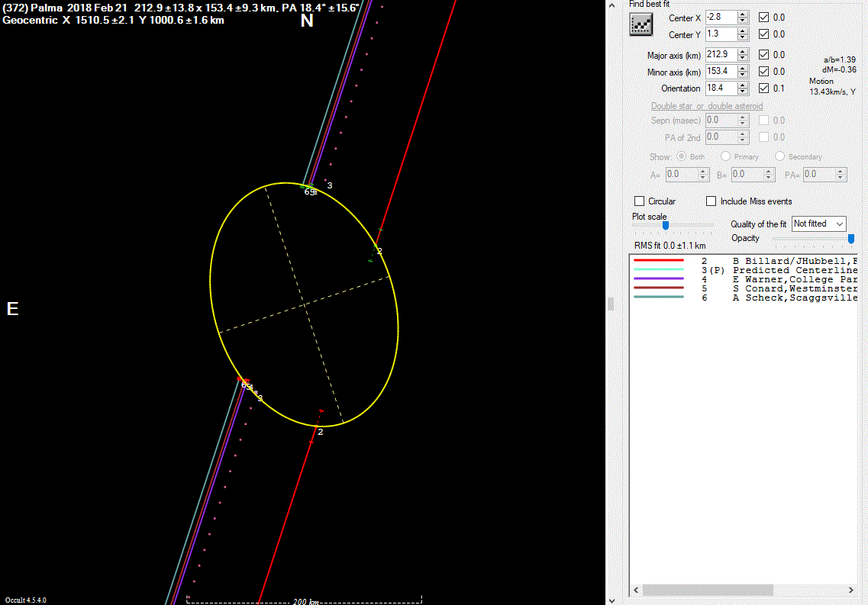Click into the Orientation input field
Viewport: 868px width, 605px height.
[720, 88]
